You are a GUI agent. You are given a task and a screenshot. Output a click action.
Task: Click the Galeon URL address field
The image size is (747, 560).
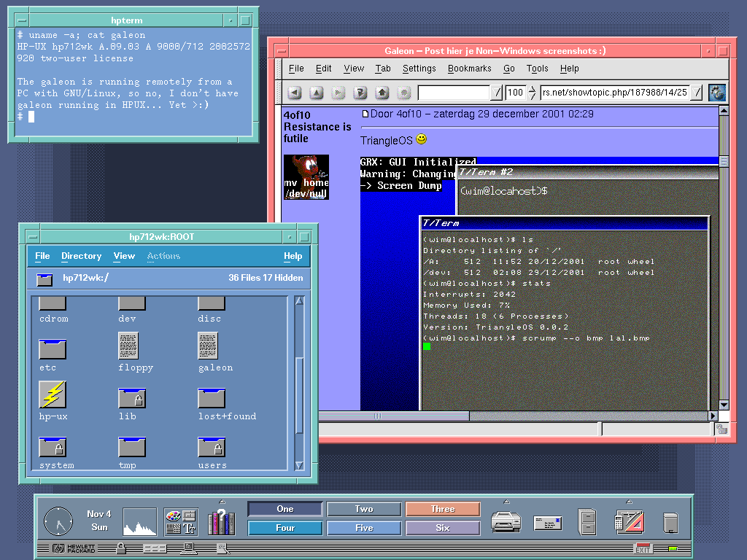615,93
